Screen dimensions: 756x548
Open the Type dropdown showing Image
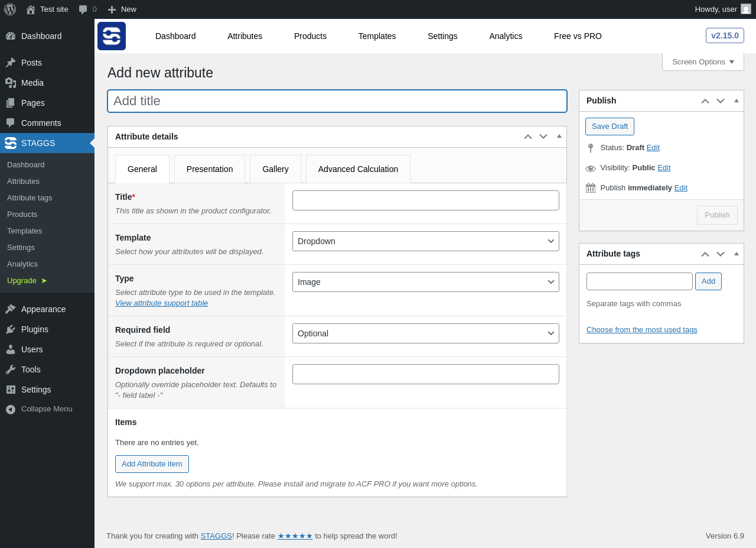(x=425, y=282)
